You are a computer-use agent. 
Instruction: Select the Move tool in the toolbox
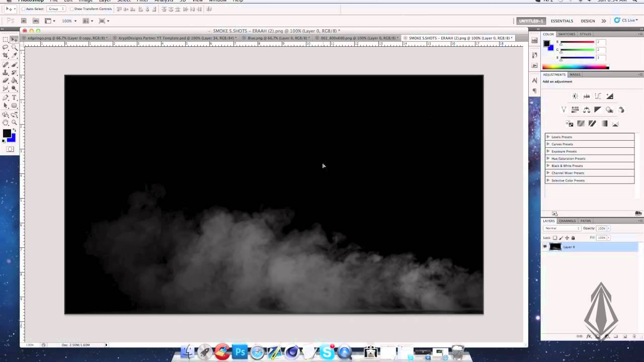tap(14, 39)
